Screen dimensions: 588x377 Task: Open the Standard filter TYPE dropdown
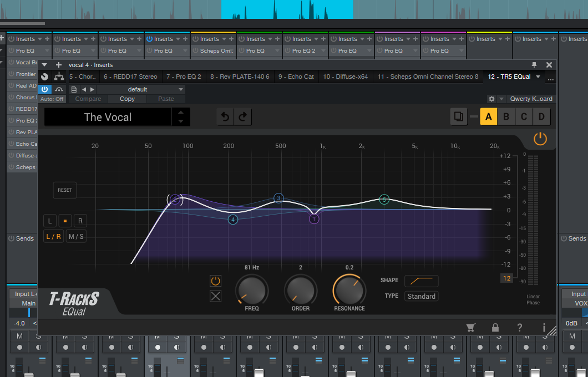point(421,296)
